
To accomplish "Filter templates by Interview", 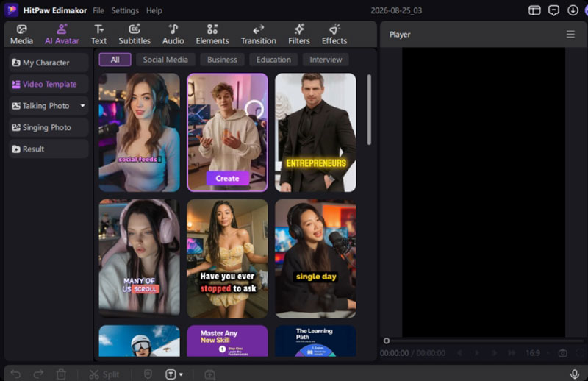I will [326, 60].
